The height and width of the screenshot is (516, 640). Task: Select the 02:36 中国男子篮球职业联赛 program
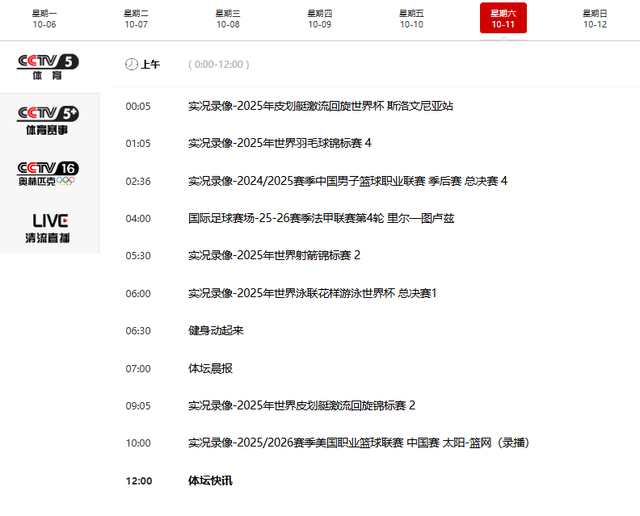(x=347, y=181)
